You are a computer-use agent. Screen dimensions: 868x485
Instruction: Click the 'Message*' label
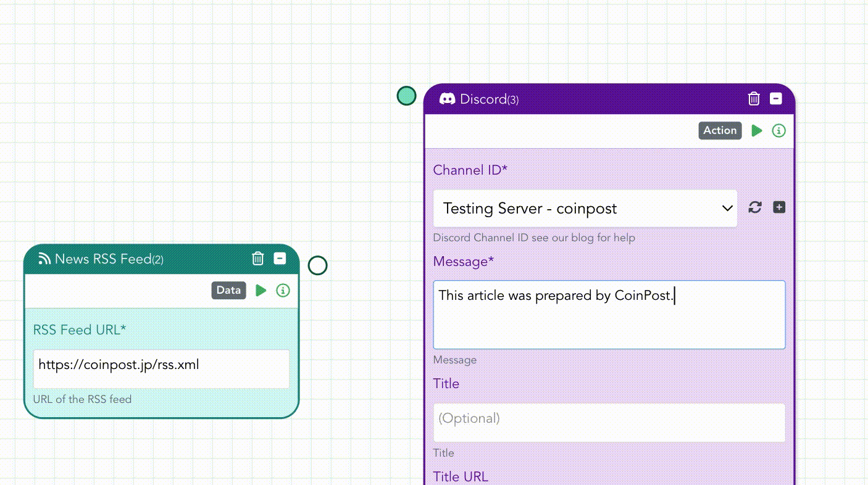point(464,262)
